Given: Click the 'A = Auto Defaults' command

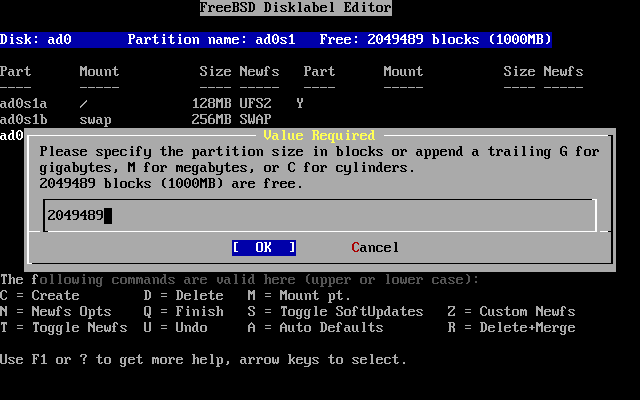Looking at the screenshot, I should [x=316, y=328].
